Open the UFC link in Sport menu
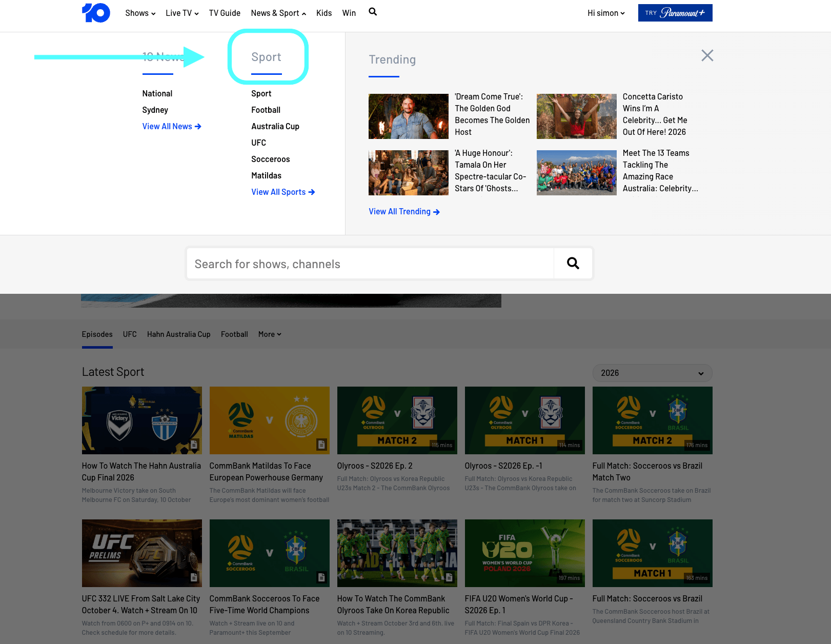 click(258, 143)
